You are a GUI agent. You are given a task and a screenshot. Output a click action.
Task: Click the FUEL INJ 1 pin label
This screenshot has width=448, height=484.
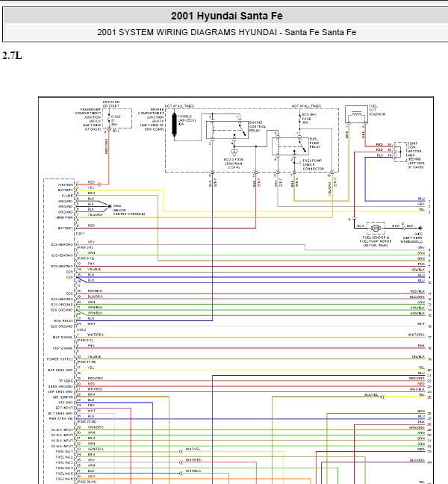coord(64,452)
